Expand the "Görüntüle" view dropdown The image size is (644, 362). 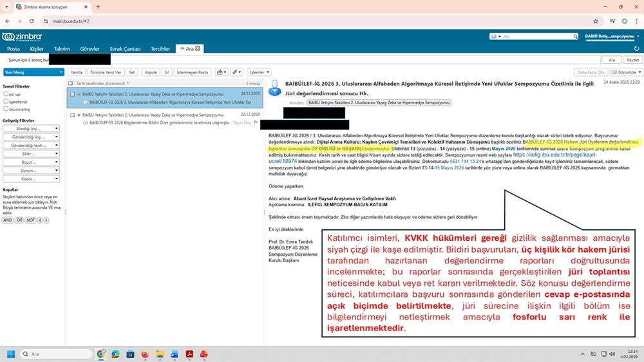point(626,72)
